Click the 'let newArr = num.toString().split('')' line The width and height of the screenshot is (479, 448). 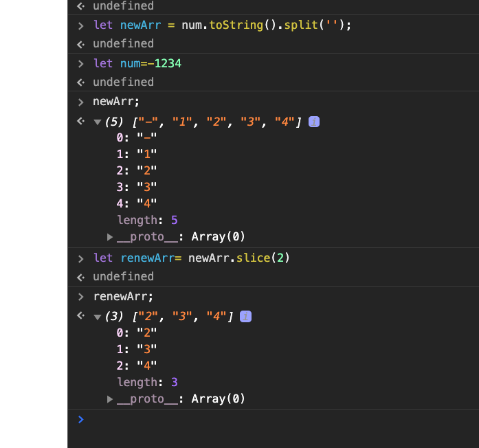click(x=223, y=25)
